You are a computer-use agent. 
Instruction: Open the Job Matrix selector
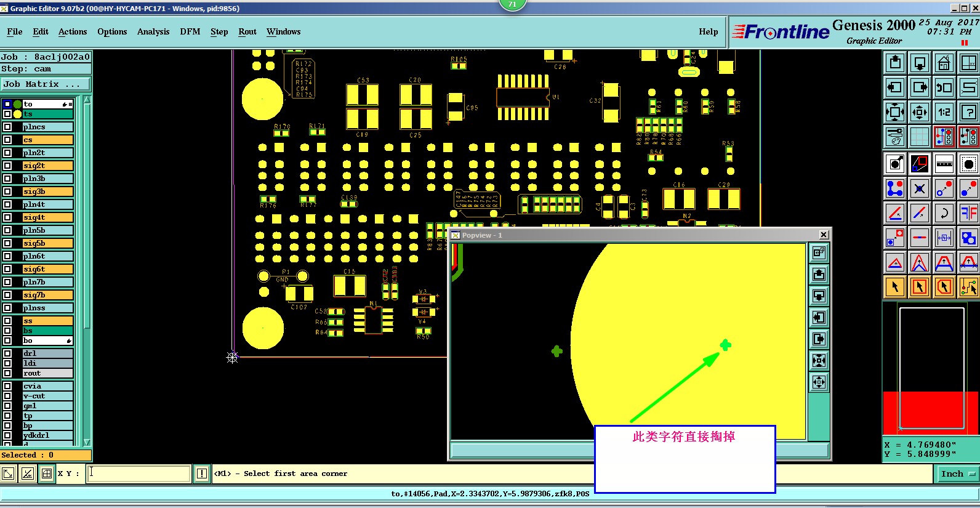click(x=46, y=84)
